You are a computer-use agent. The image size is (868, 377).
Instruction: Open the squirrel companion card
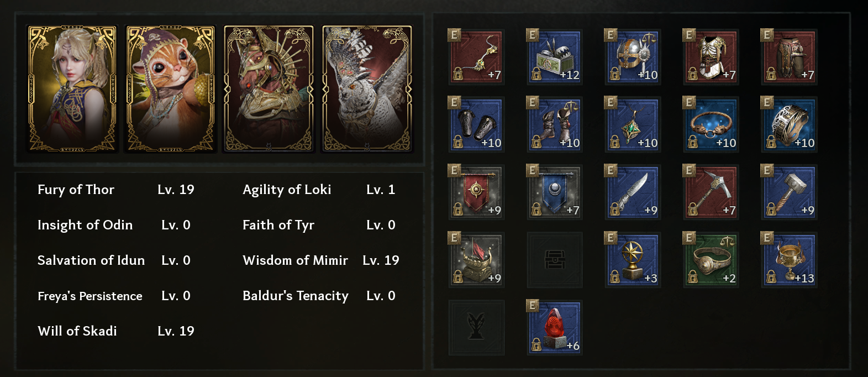pos(171,89)
